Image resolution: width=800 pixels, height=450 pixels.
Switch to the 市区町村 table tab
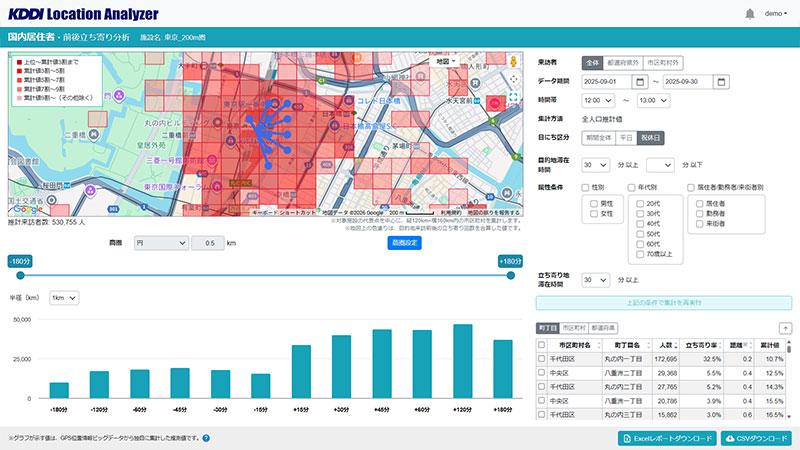574,328
